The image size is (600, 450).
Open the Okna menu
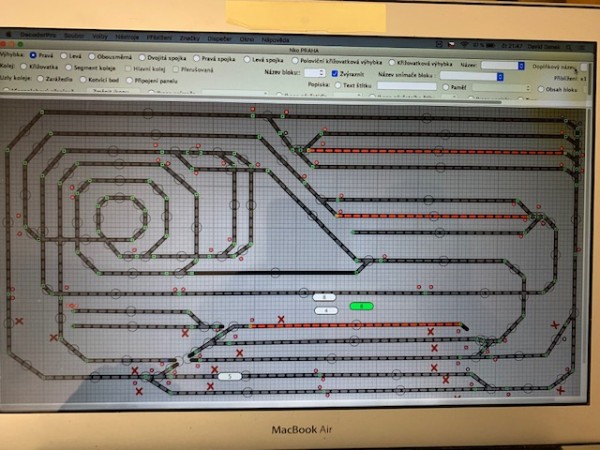(x=247, y=39)
